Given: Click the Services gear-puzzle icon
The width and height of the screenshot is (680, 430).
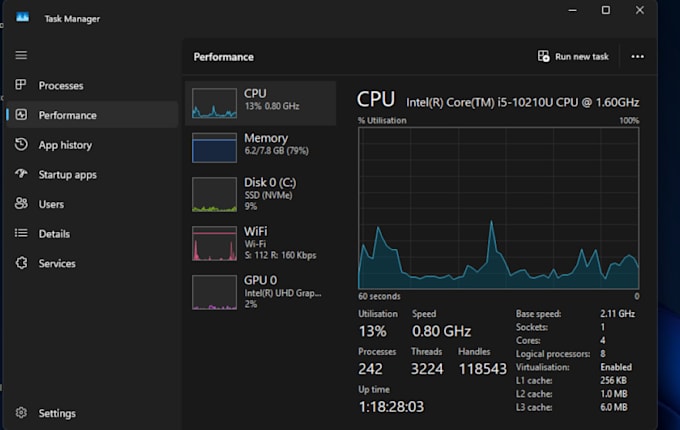Looking at the screenshot, I should coord(21,263).
